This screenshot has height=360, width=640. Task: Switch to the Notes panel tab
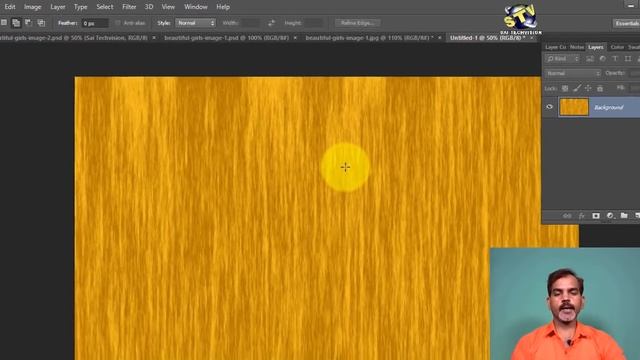[x=577, y=47]
